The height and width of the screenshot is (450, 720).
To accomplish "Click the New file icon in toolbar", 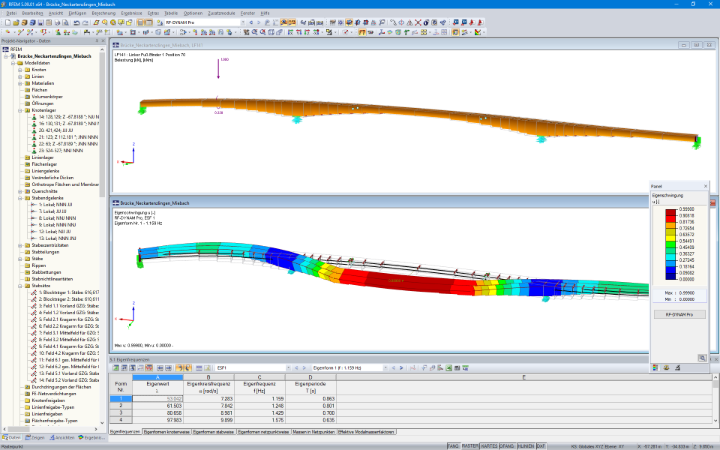I will pyautogui.click(x=8, y=22).
